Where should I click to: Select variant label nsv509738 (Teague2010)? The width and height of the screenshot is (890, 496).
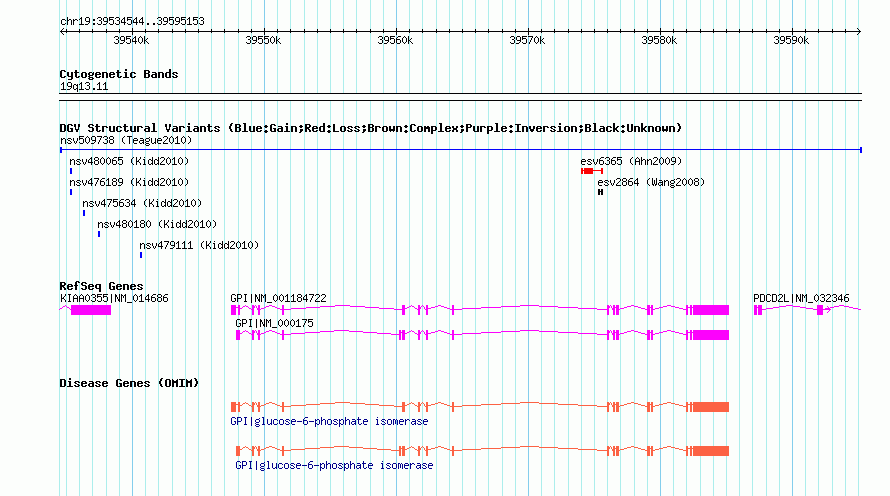[126, 140]
